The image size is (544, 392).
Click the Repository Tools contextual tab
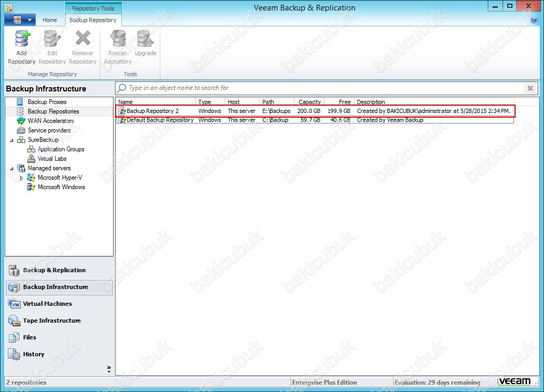coord(93,8)
